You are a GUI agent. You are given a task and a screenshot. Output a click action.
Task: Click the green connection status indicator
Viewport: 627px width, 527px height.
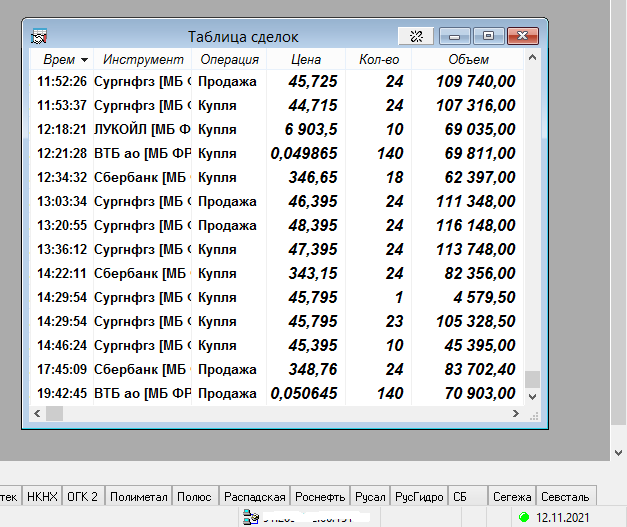(x=523, y=517)
